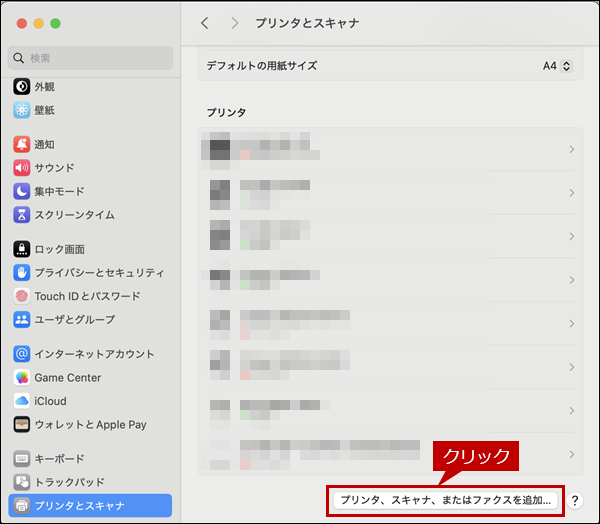
Task: Click the search (検索) field
Action: click(x=90, y=58)
